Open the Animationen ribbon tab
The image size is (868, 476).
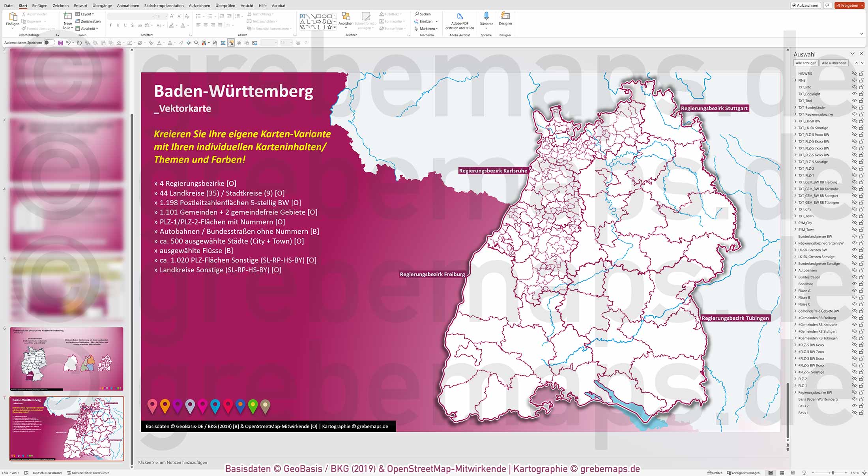128,6
